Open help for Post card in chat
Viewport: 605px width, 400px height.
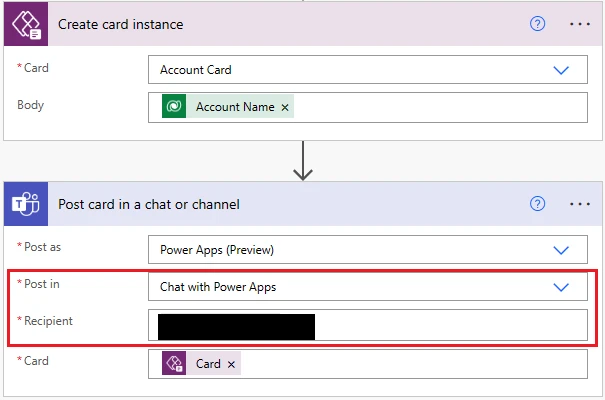tap(538, 204)
